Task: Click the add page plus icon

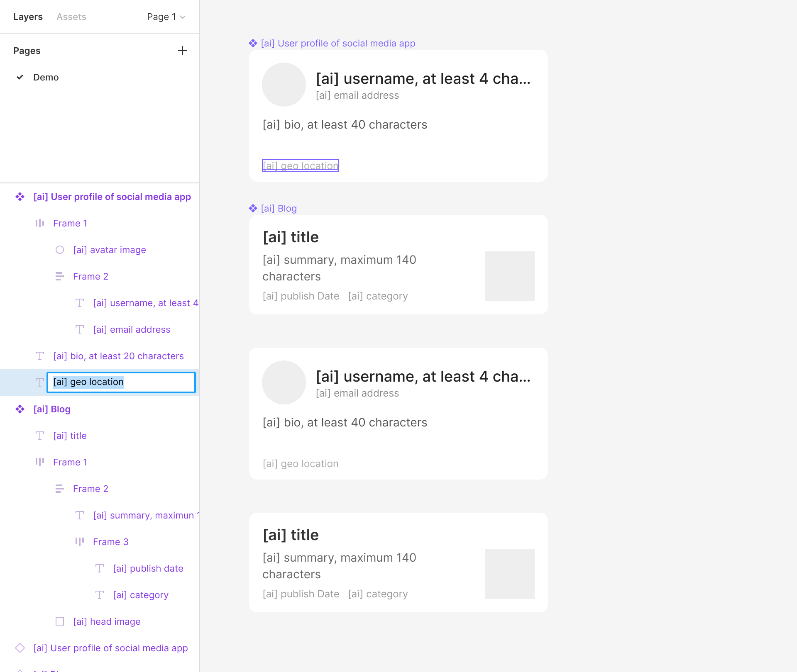Action: point(183,51)
